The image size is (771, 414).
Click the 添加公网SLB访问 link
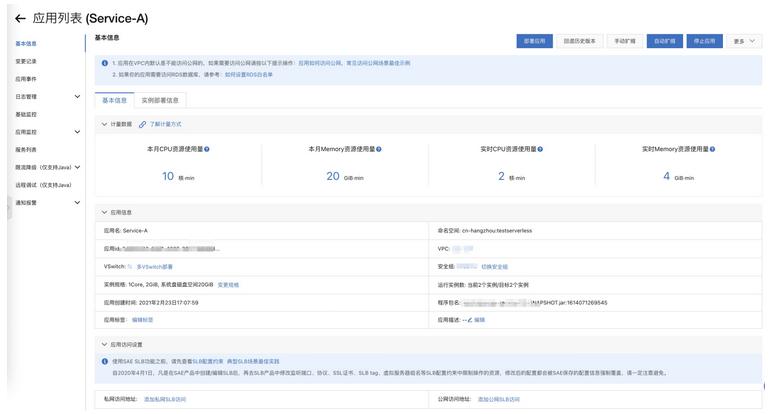[499, 399]
